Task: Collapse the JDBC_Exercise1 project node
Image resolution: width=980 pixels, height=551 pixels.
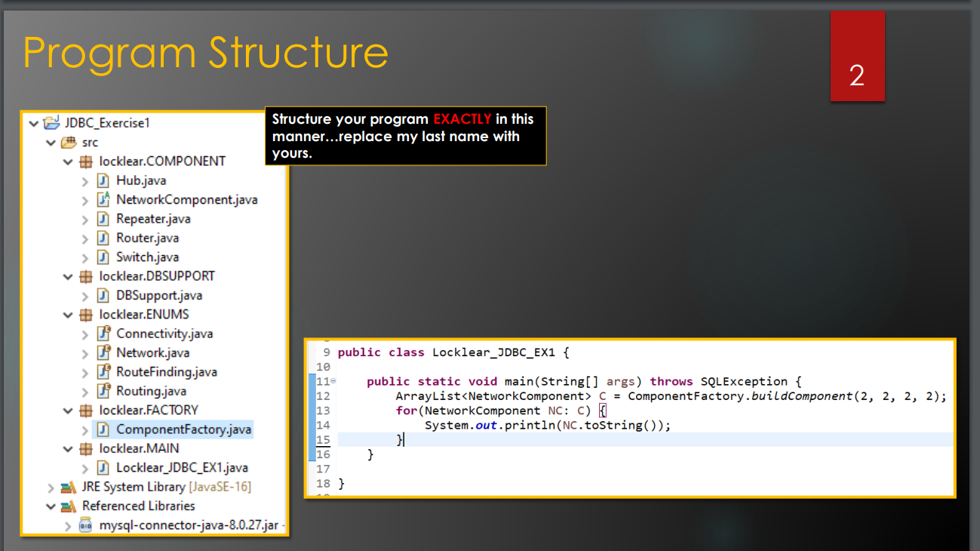Action: (x=33, y=122)
